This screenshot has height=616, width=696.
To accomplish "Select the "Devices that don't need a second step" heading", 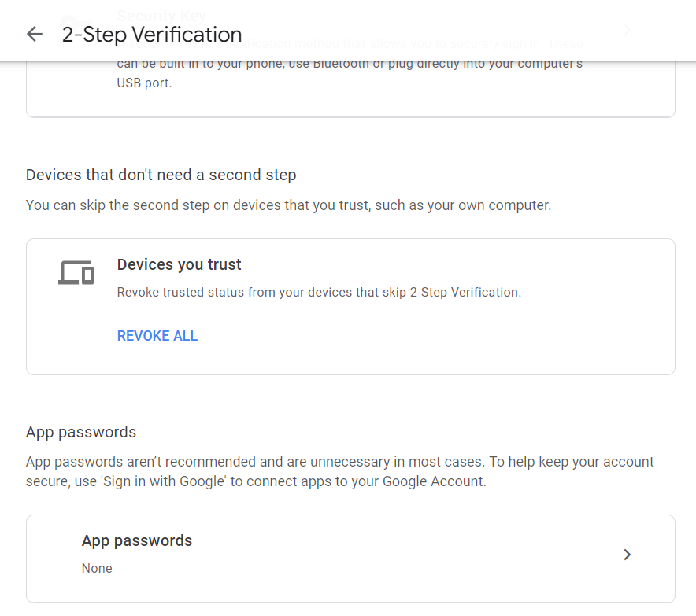I will 161,175.
